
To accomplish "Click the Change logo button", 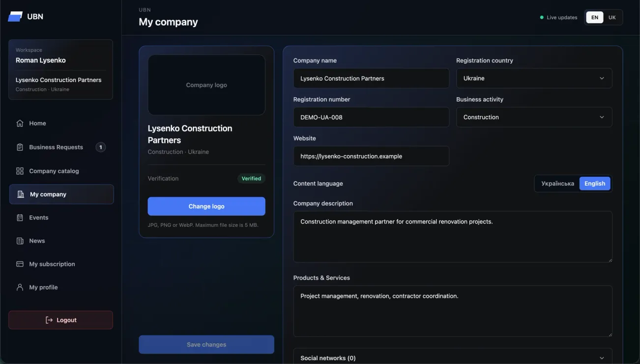I will coord(206,206).
